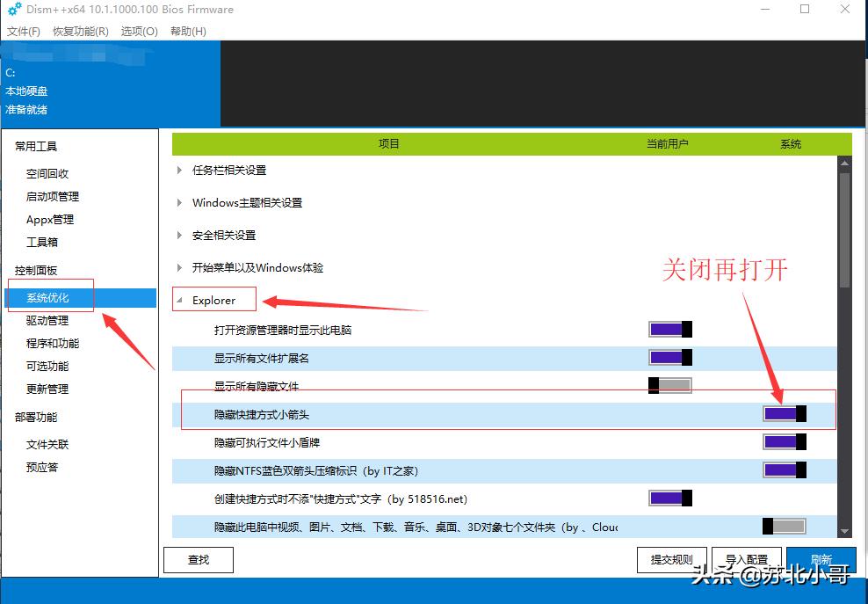Select 驱动管理 in the sidebar
Screen dimensions: 868x604
tap(50, 320)
